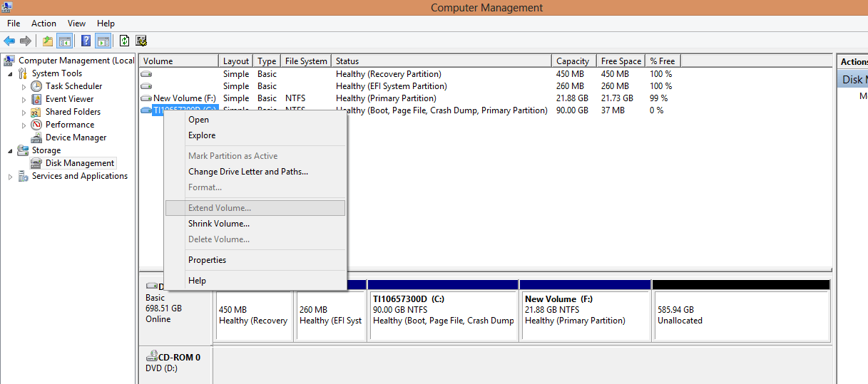Sort by the File System column header
The width and height of the screenshot is (868, 384).
click(306, 61)
